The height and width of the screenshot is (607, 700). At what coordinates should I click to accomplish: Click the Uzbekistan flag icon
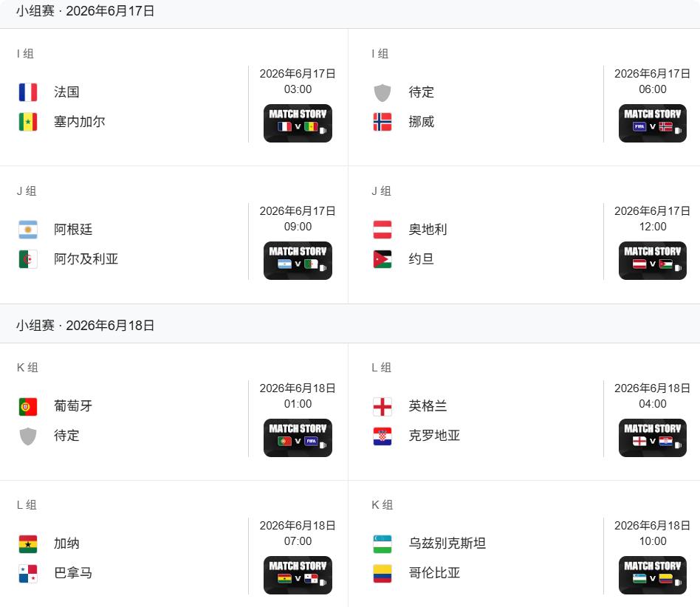click(382, 543)
